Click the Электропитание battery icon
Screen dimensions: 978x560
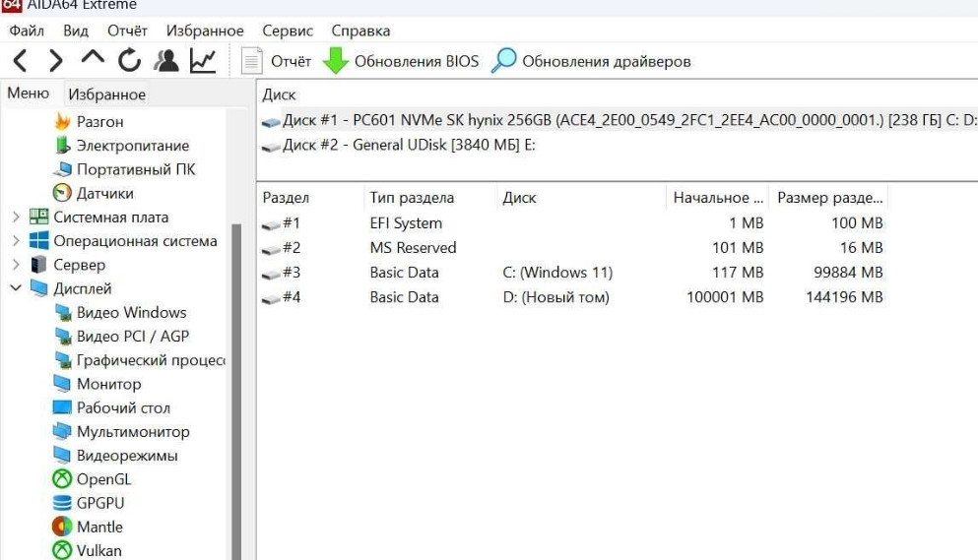point(62,146)
